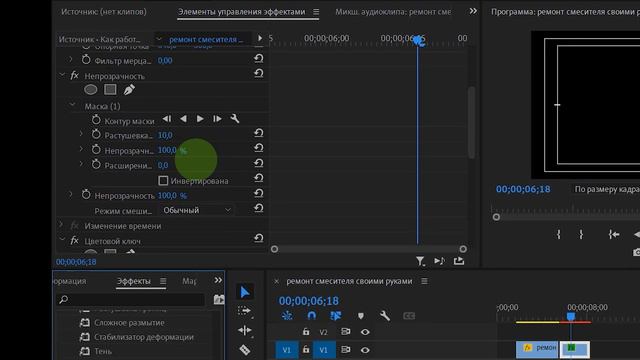Viewport: 640px width, 360px height.
Task: Reset the Инвертирована setting
Action: tap(258, 178)
